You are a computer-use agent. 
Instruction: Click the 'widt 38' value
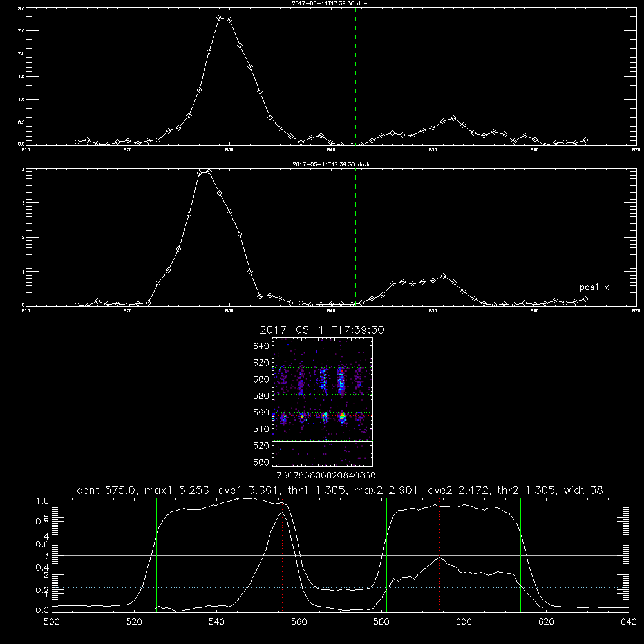point(583,490)
